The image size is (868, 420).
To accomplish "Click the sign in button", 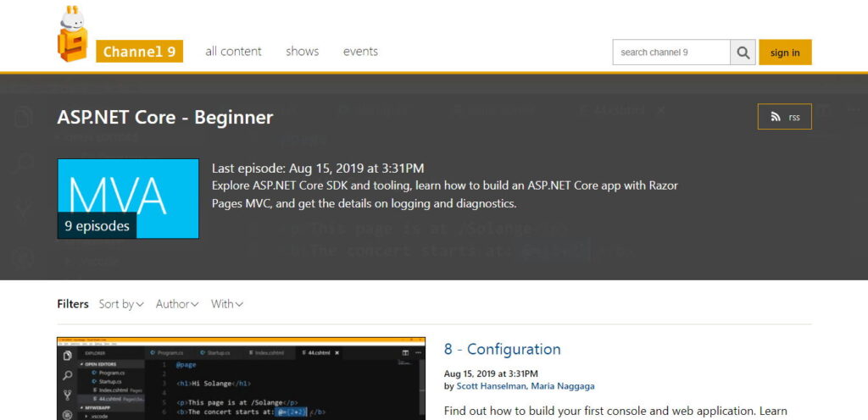I will (785, 52).
